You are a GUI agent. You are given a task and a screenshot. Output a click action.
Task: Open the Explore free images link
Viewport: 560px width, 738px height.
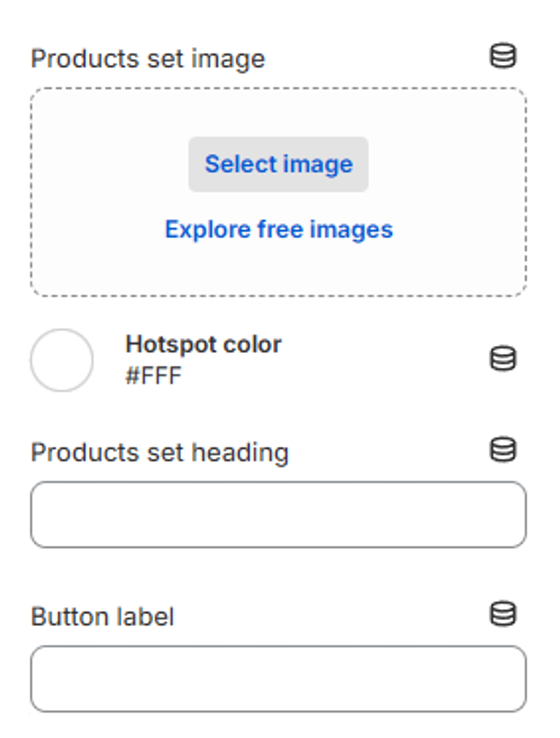click(279, 230)
